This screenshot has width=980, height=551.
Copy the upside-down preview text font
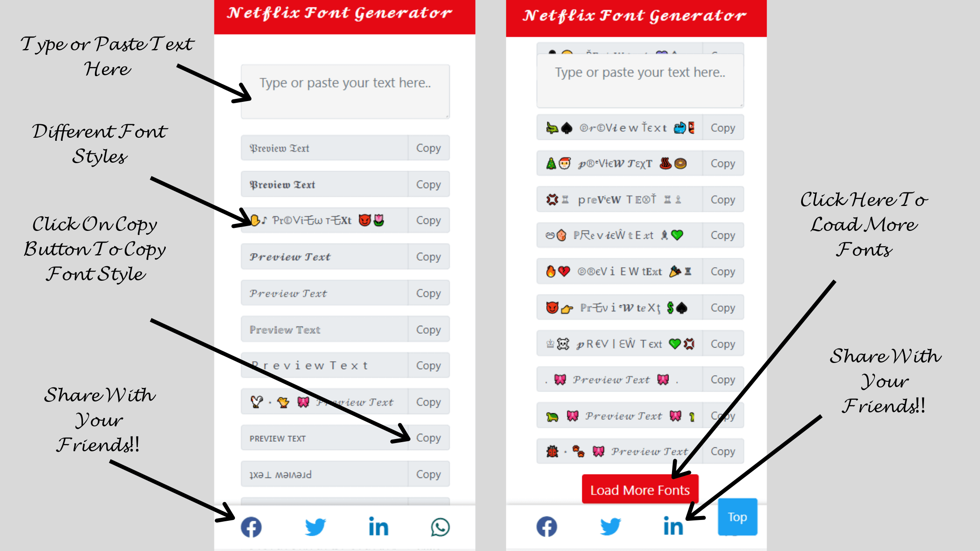(x=429, y=474)
